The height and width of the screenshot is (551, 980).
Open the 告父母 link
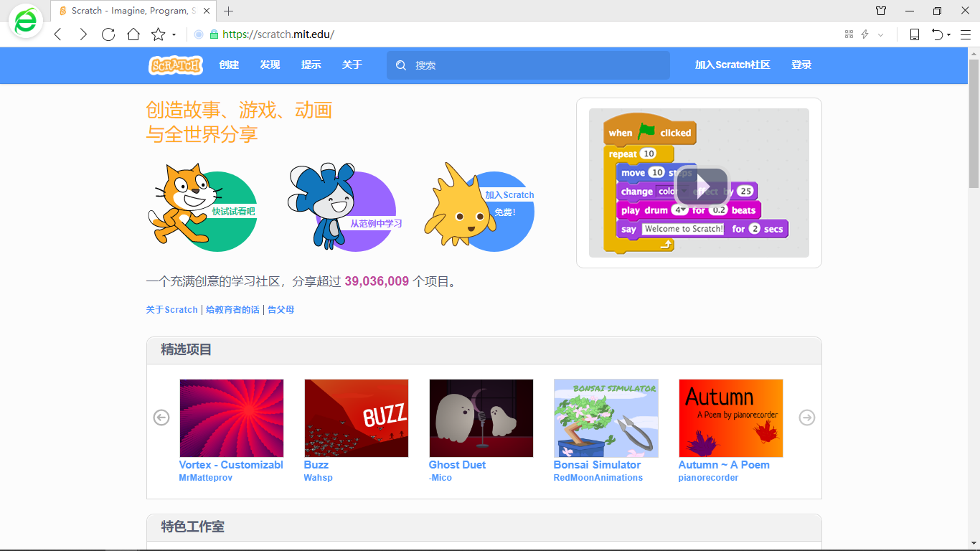pyautogui.click(x=281, y=310)
